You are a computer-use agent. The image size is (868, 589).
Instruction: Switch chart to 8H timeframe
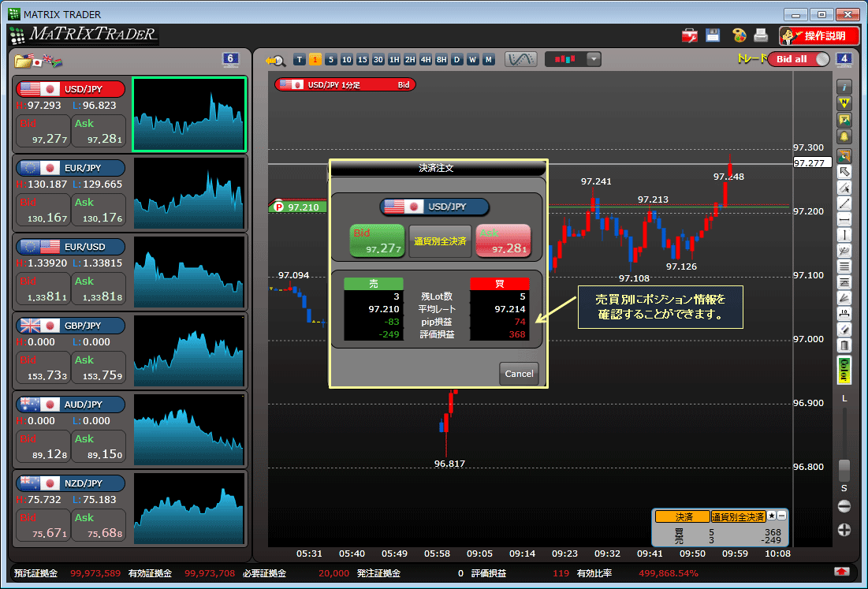click(441, 60)
